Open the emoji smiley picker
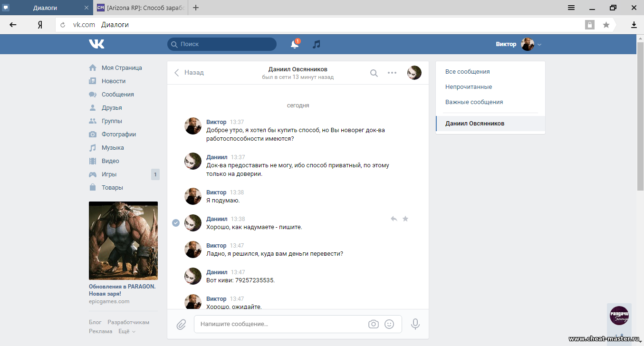The image size is (644, 346). (x=389, y=324)
